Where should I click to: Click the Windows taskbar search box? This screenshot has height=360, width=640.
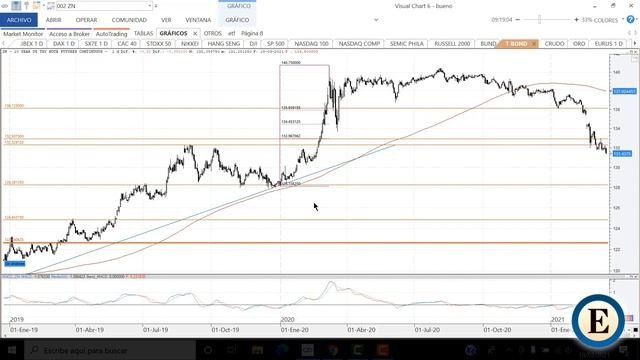tap(110, 350)
